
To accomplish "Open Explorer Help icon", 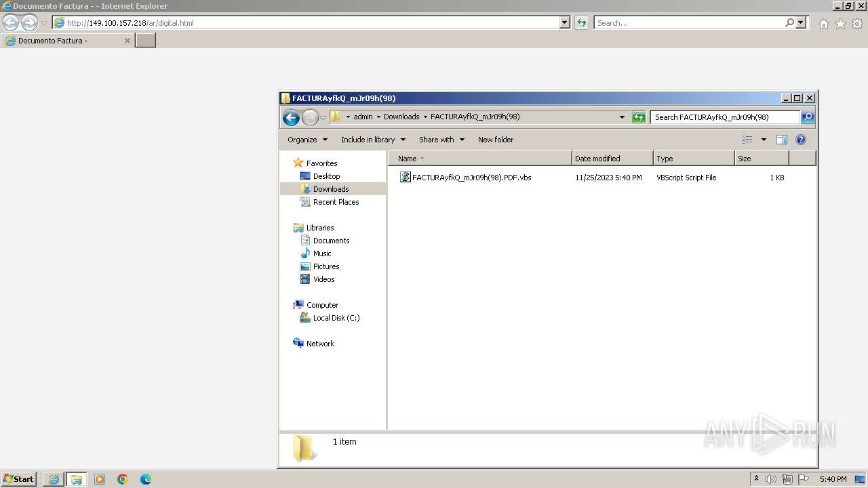I will (801, 140).
